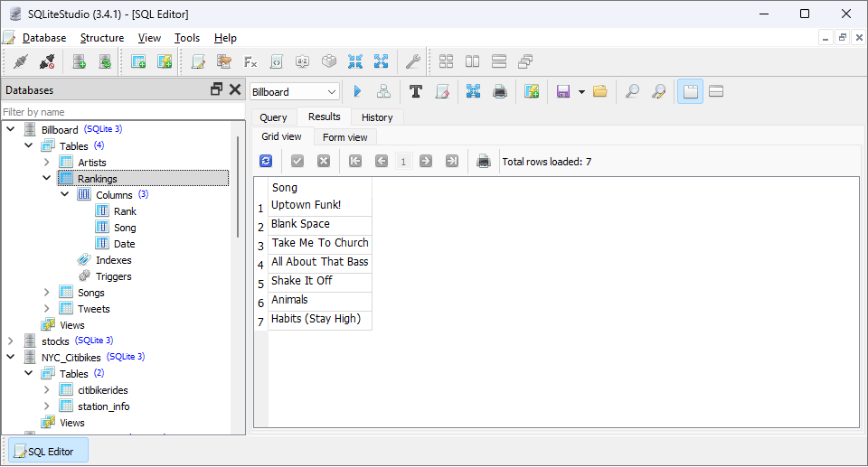Open a new SQL editor via toolbar icon
This screenshot has height=467, width=868.
(x=198, y=61)
